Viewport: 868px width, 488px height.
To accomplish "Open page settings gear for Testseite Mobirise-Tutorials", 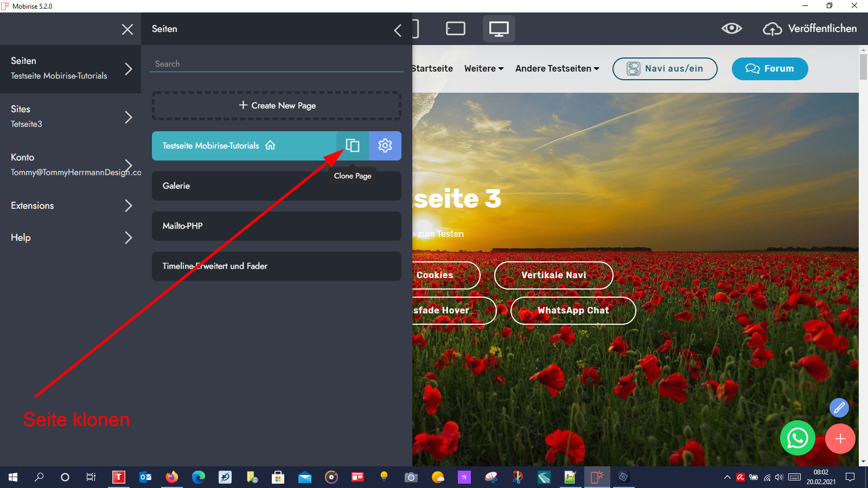I will click(x=385, y=145).
